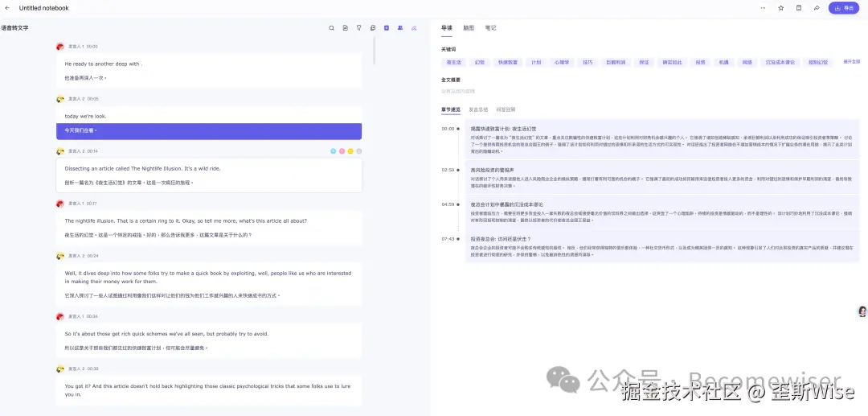Open search in the transcript toolbar
This screenshot has width=868, height=416.
pos(332,27)
